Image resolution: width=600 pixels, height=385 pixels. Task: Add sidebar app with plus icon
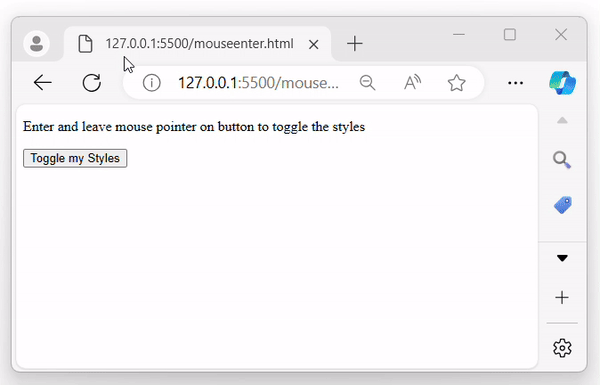click(x=562, y=297)
